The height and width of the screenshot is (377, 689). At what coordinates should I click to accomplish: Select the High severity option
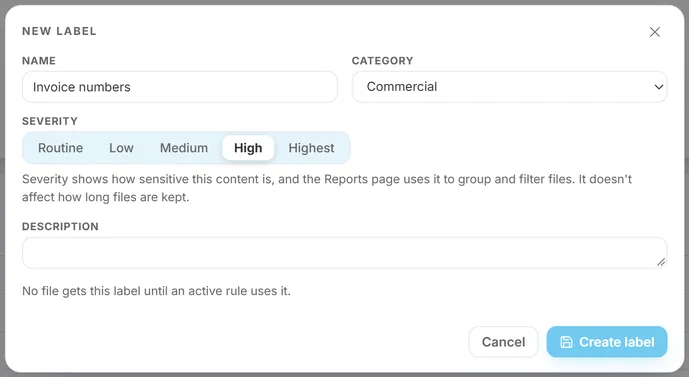click(x=248, y=148)
